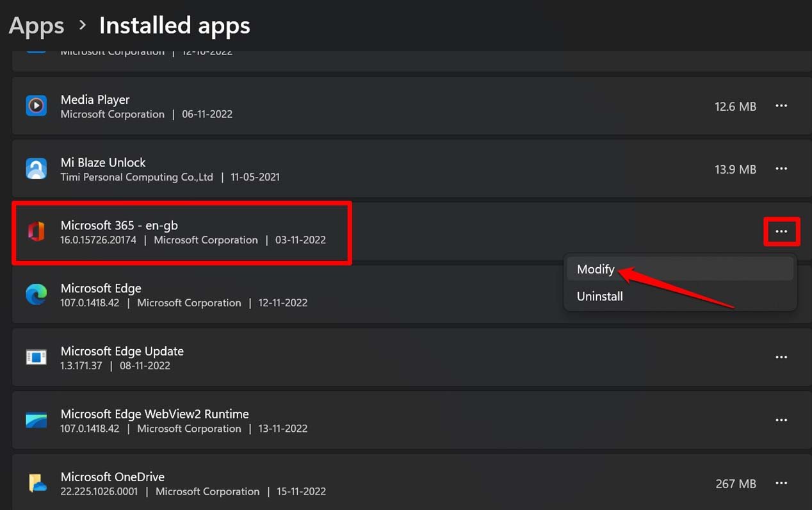Viewport: 812px width, 510px height.
Task: Click the Microsoft Edge app icon
Action: click(x=37, y=294)
